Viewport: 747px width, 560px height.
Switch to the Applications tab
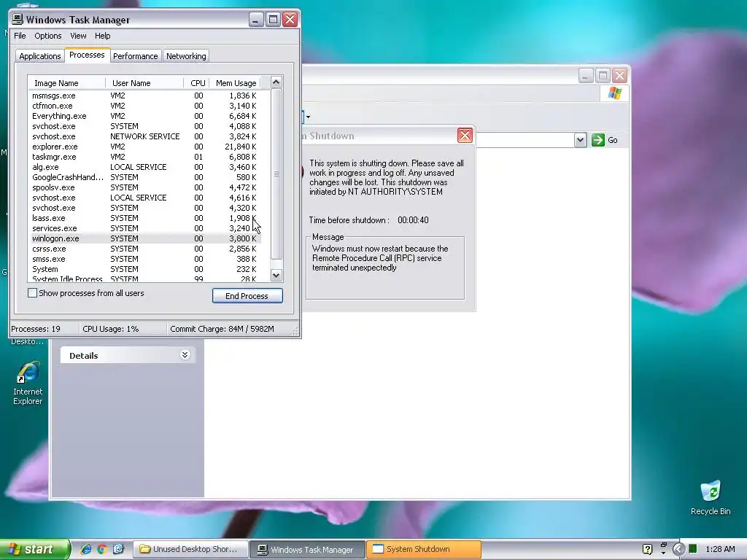[x=40, y=56]
